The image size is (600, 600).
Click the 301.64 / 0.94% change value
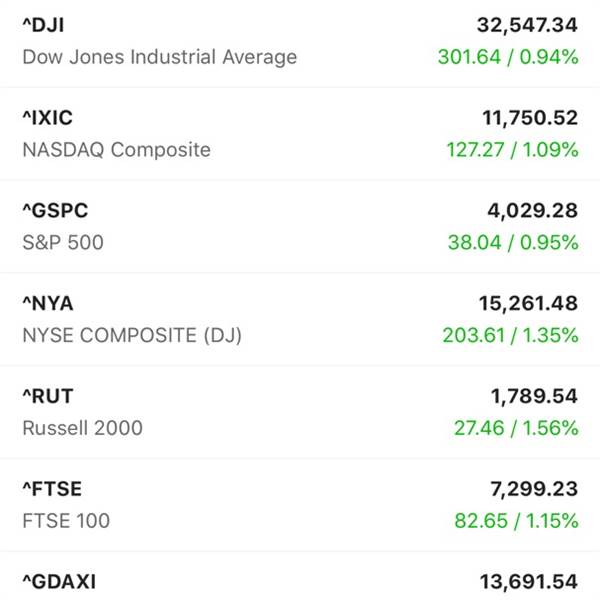click(x=508, y=57)
